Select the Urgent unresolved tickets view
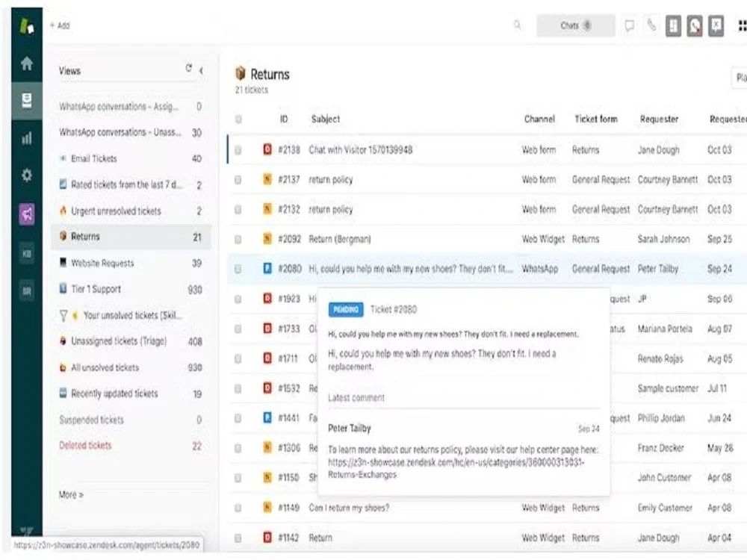This screenshot has height=560, width=747. (x=130, y=211)
